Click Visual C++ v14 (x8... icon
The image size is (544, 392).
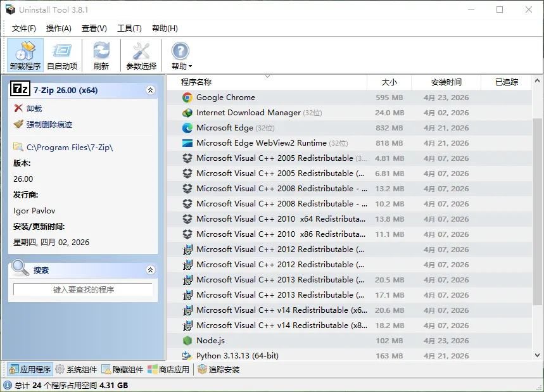tap(187, 326)
